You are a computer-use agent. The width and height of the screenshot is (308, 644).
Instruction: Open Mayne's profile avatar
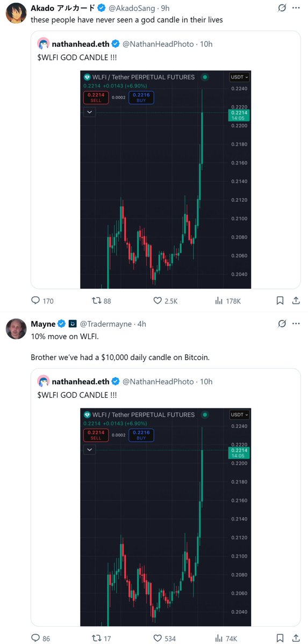coord(17,329)
